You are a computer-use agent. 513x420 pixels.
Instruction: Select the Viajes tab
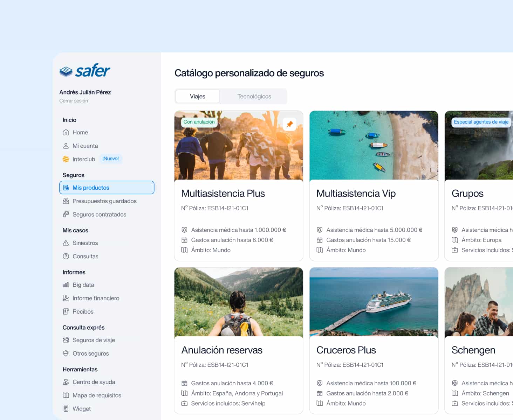[198, 96]
